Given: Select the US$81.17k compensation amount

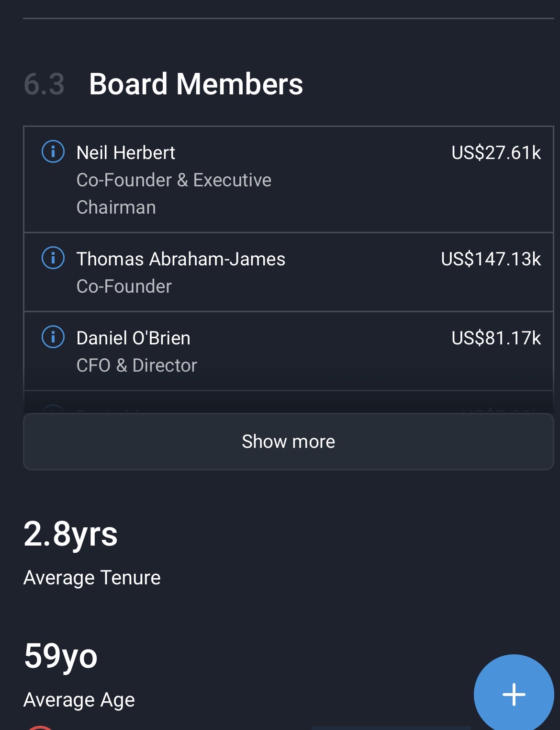Looking at the screenshot, I should 496,338.
